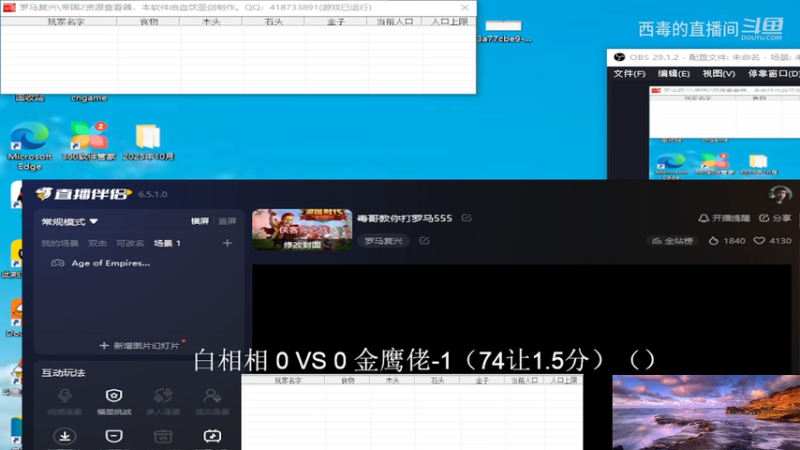
Task: Select the 场景 1 scene tab
Action: [x=167, y=243]
